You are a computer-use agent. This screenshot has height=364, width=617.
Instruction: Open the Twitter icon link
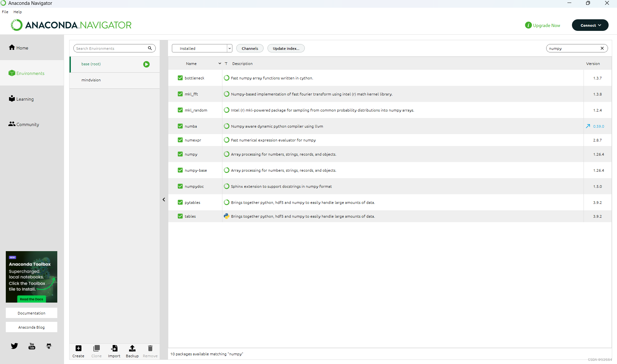14,346
